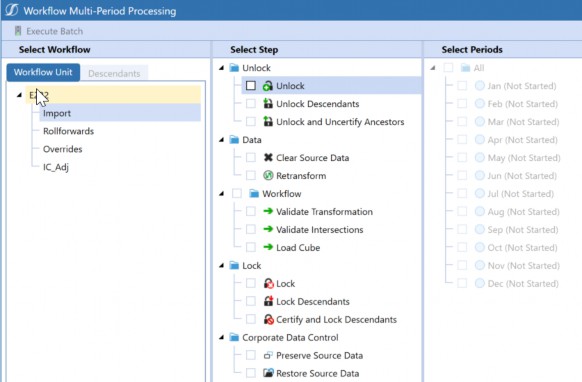This screenshot has height=382, width=582.
Task: Check the Unlock Descendants checkbox
Action: click(x=251, y=104)
